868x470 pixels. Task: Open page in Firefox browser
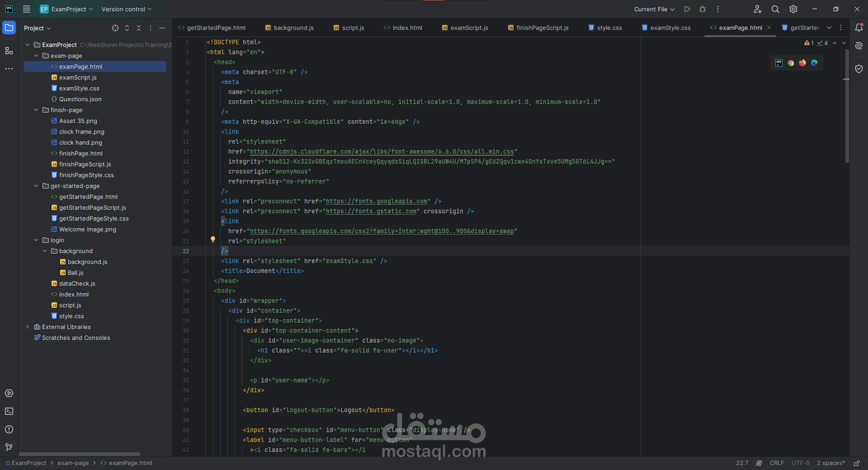click(802, 63)
